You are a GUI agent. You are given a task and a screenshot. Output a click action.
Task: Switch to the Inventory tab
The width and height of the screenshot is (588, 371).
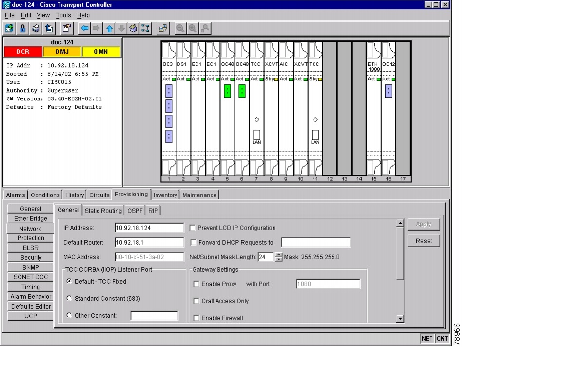[x=165, y=195]
